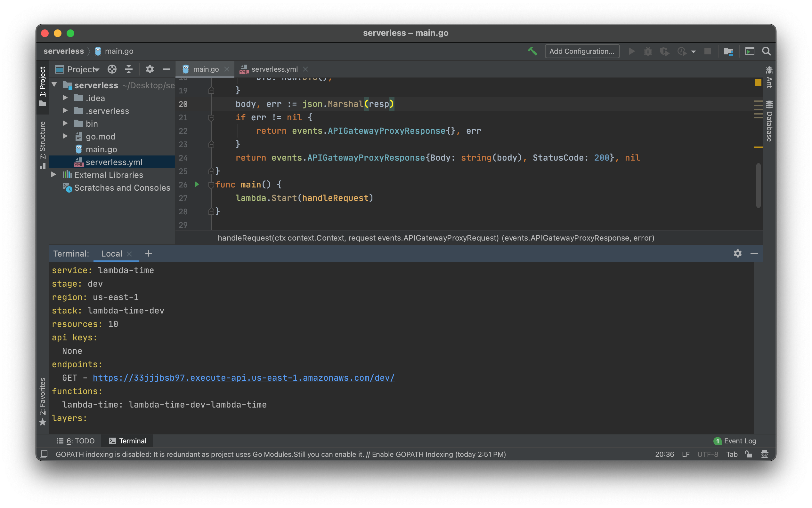
Task: Select main.go in project tree
Action: tap(101, 149)
